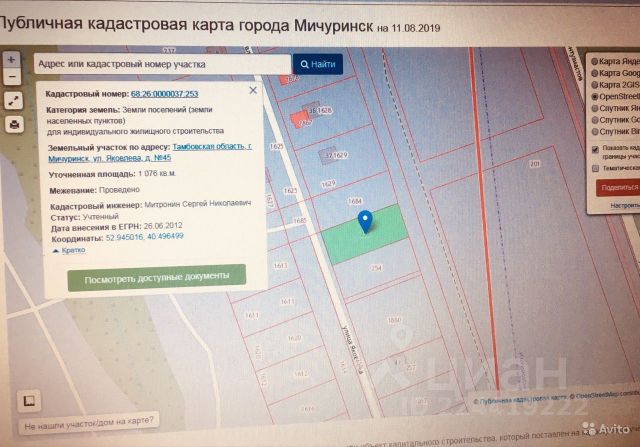640x447 pixels.
Task: Close the parcel info popup
Action: tap(253, 90)
